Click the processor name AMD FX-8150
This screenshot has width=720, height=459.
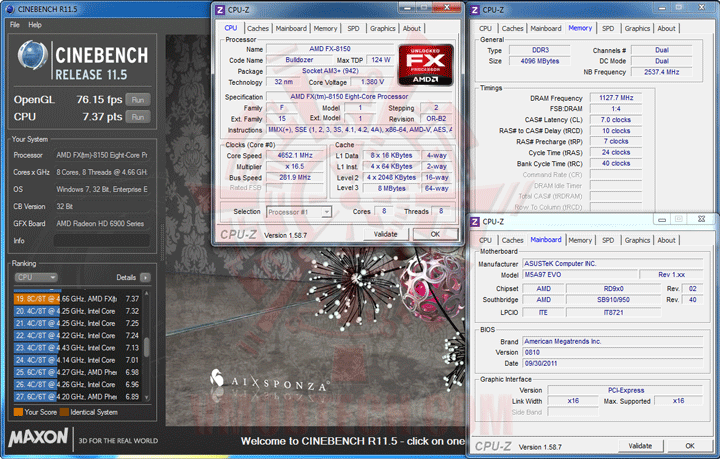[x=330, y=49]
